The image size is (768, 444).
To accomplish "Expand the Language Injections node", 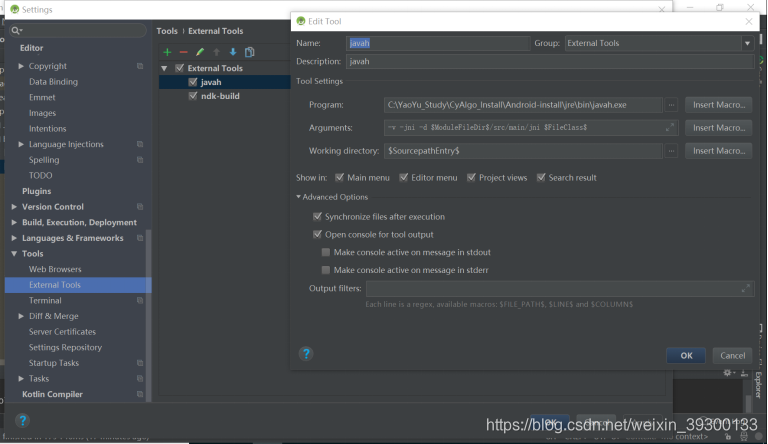I will [x=21, y=144].
